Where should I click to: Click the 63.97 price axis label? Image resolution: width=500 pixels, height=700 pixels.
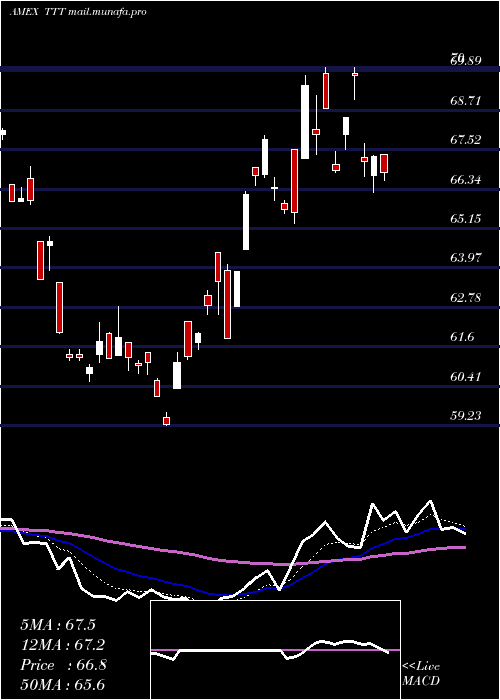click(466, 258)
